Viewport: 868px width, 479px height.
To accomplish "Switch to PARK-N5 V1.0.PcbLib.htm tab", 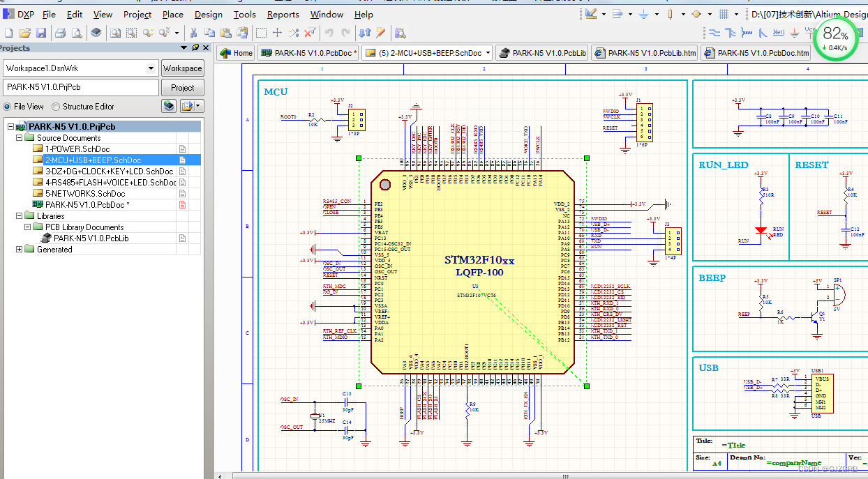I will [x=644, y=53].
